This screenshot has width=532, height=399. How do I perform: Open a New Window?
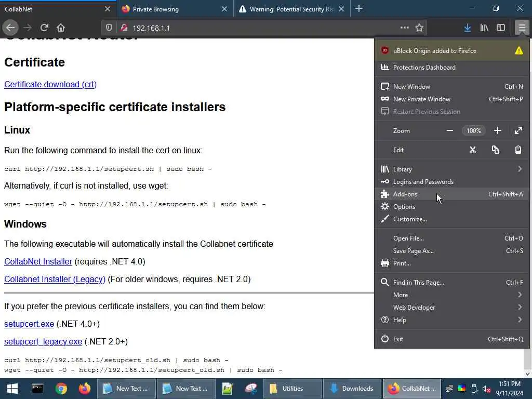point(452,87)
